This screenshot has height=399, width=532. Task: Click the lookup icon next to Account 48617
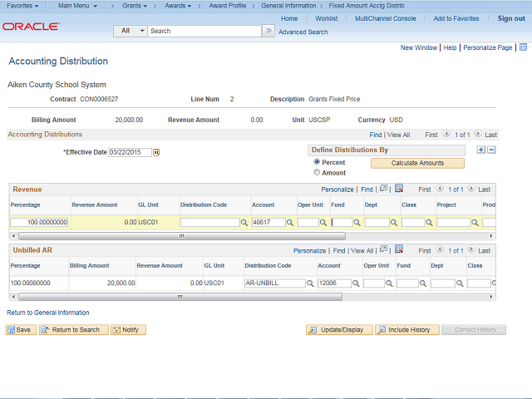tap(290, 223)
